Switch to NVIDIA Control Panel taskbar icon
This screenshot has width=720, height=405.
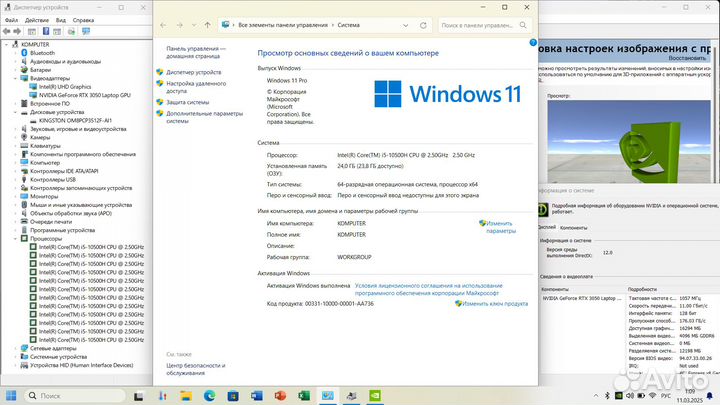point(375,395)
